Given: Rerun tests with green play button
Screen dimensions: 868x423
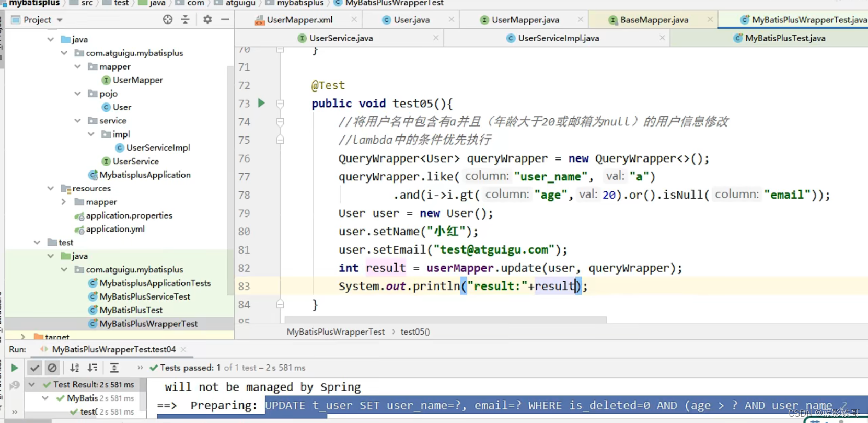Looking at the screenshot, I should click(x=15, y=368).
